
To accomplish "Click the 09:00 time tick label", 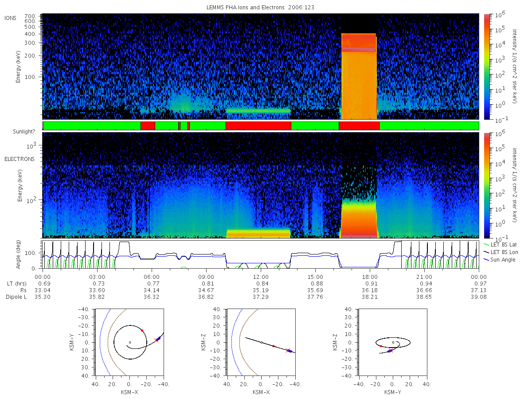I will [x=206, y=277].
